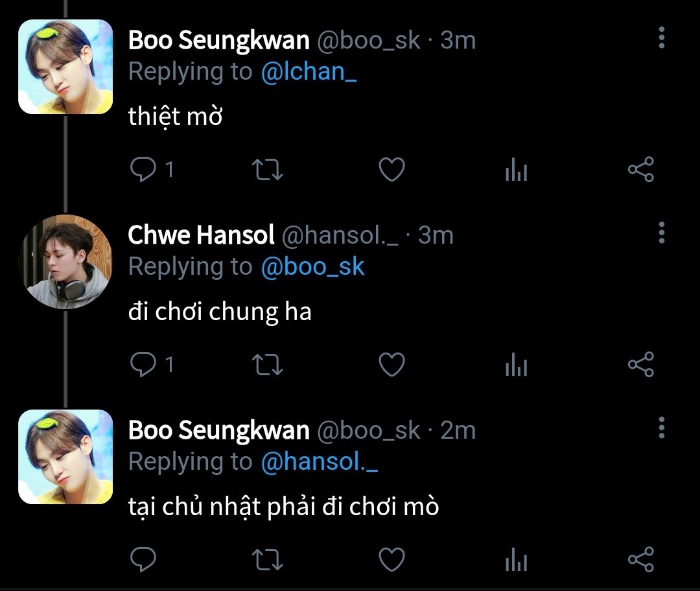This screenshot has width=700, height=591.
Task: Like the "tại chủ nhật" tweet
Action: click(391, 559)
